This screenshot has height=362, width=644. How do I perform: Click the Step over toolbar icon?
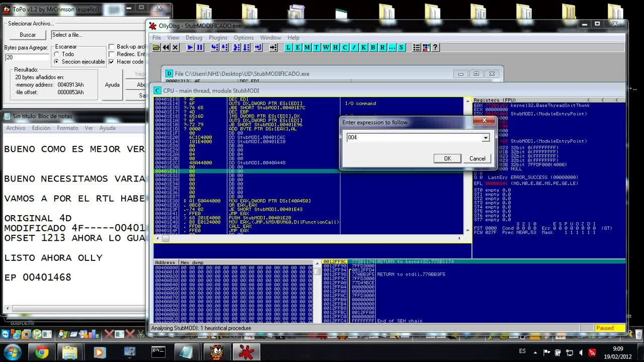(224, 47)
